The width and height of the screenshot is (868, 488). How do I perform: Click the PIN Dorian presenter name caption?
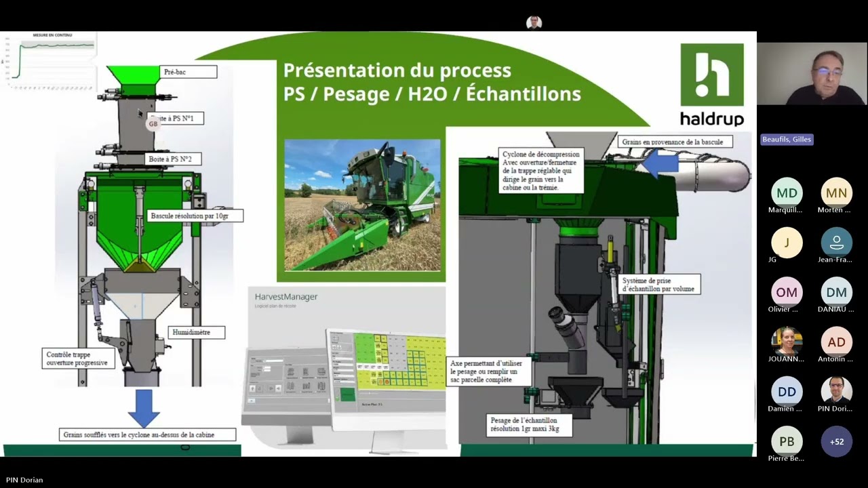pos(24,480)
